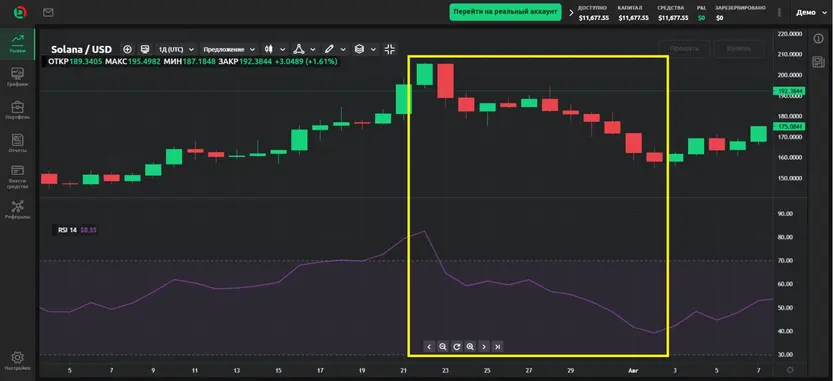Screen dimensions: 833x381
Task: Open the Отчеты (Reports) sidebar section
Action: pos(18,143)
